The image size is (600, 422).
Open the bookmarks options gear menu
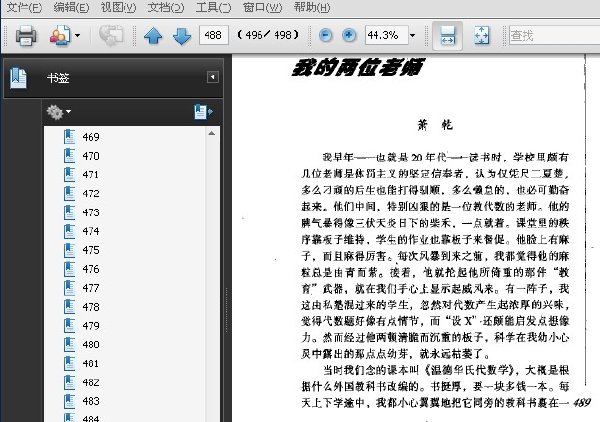[x=58, y=112]
